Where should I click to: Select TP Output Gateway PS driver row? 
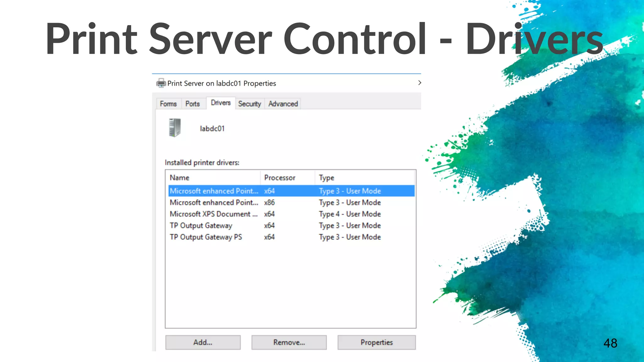291,237
